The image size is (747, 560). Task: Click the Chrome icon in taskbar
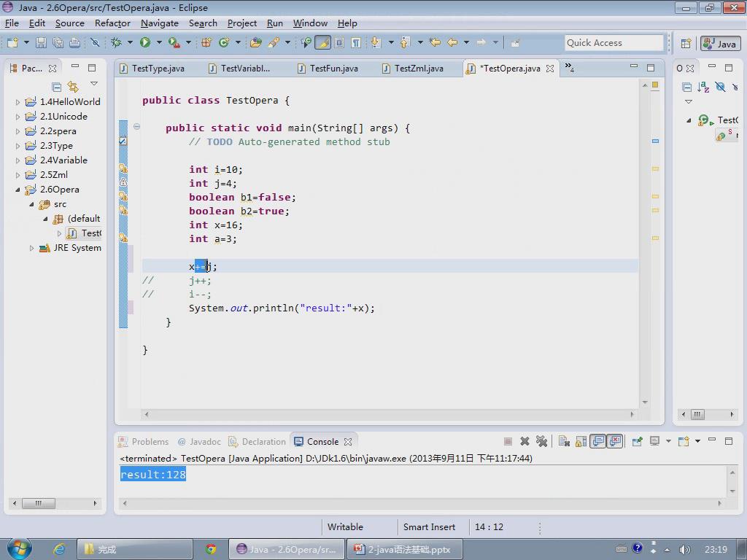(211, 550)
